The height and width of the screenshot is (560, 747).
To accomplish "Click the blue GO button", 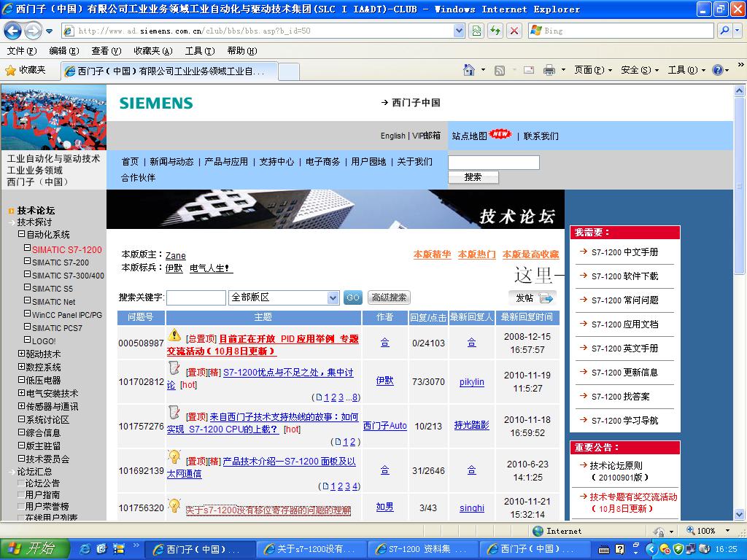I will tap(352, 297).
